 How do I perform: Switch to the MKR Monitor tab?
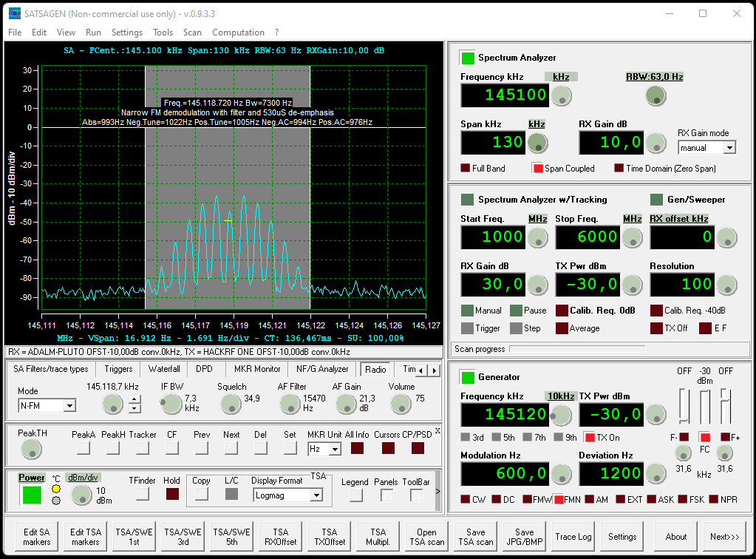tap(257, 369)
